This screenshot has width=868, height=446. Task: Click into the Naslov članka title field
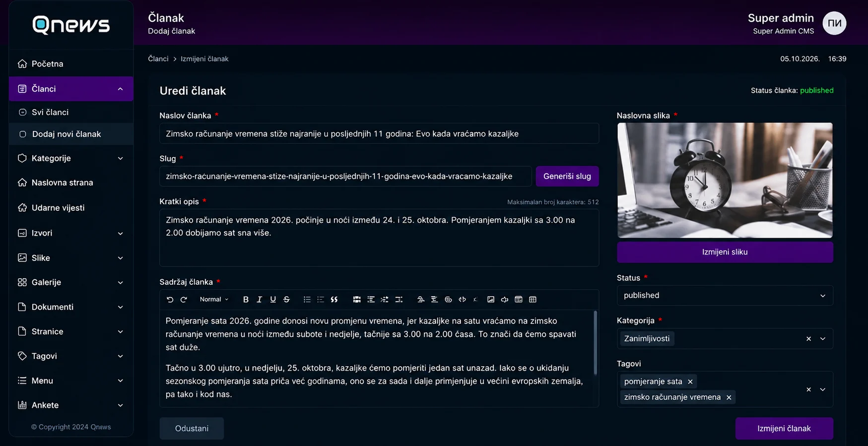pyautogui.click(x=379, y=133)
